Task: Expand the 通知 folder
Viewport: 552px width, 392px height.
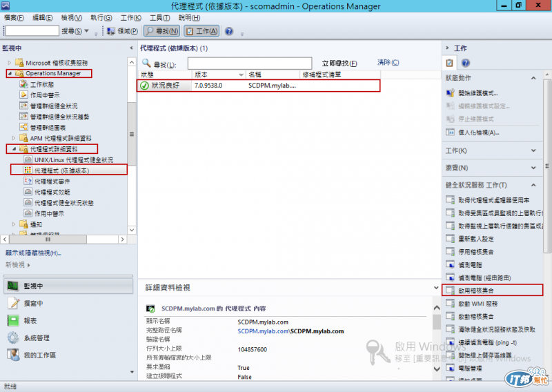Action: click(x=14, y=224)
